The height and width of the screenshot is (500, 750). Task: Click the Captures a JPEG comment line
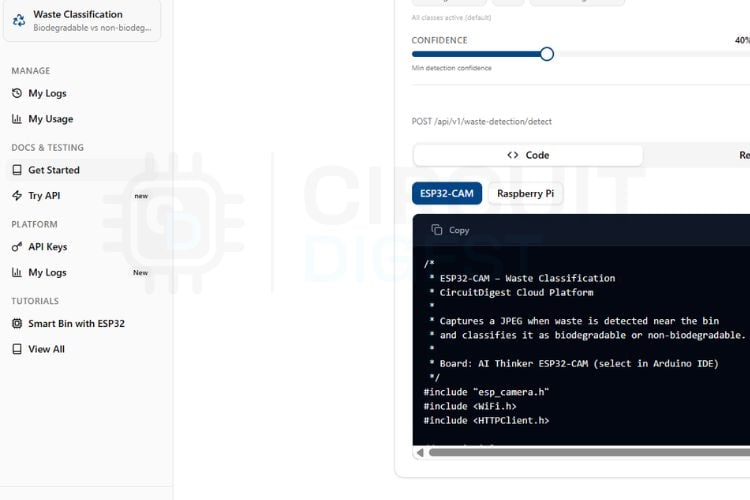(574, 321)
